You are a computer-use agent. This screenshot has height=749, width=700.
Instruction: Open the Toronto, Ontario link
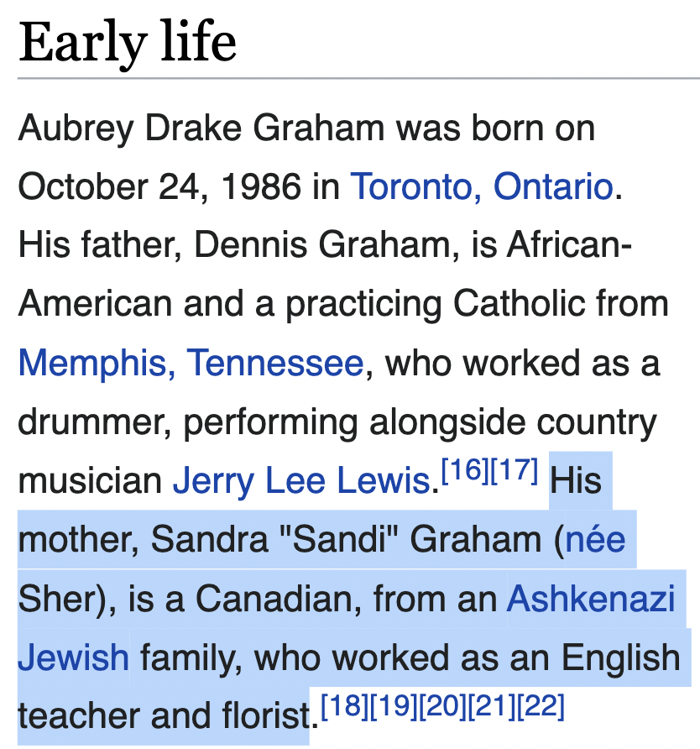(x=481, y=186)
